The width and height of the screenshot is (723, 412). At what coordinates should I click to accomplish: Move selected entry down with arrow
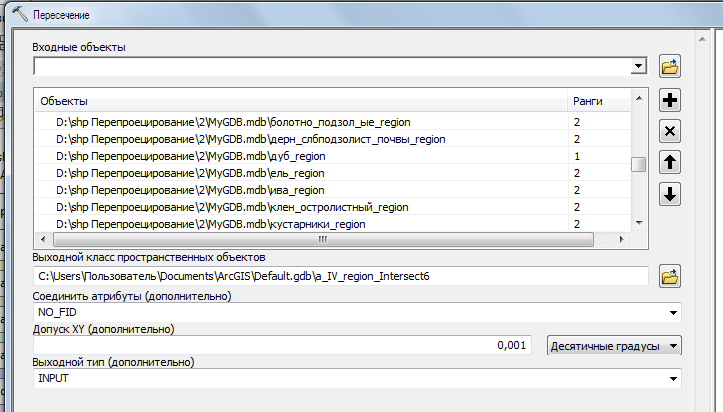pos(670,194)
